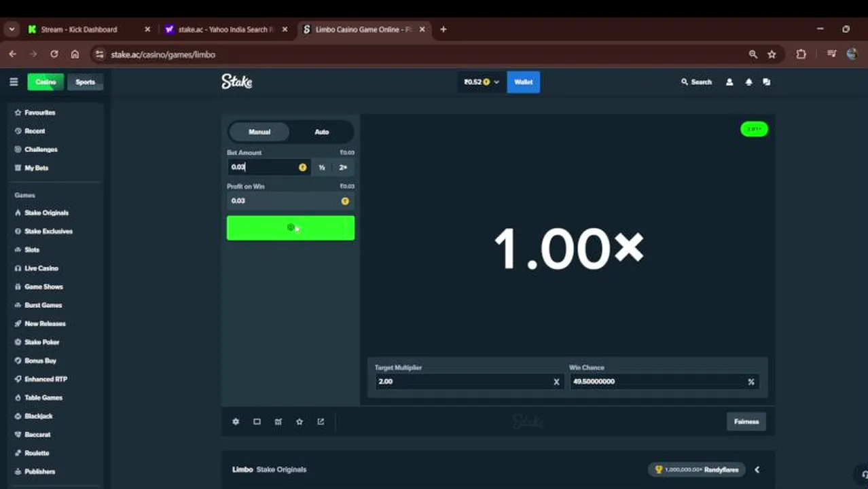
Task: Open Table Games category
Action: click(43, 398)
